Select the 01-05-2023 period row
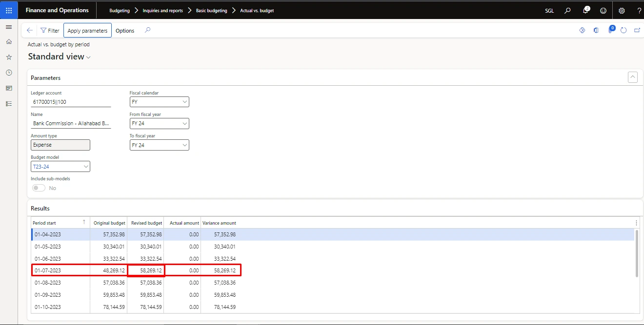 pos(332,247)
